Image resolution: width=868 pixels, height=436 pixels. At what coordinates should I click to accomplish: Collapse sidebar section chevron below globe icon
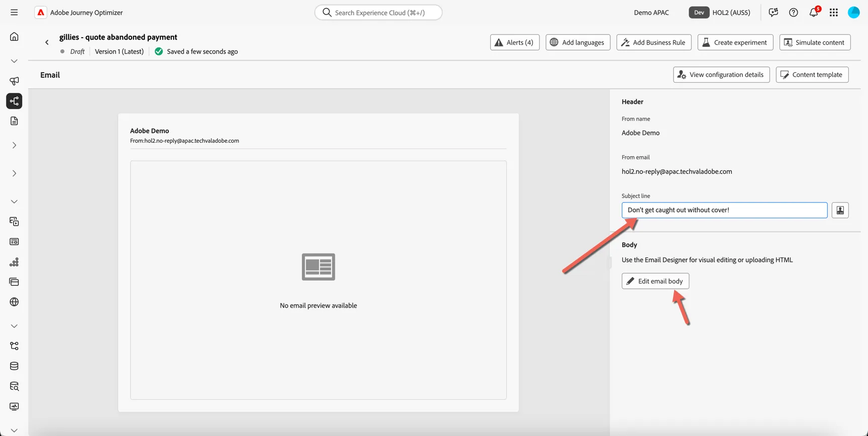click(14, 326)
